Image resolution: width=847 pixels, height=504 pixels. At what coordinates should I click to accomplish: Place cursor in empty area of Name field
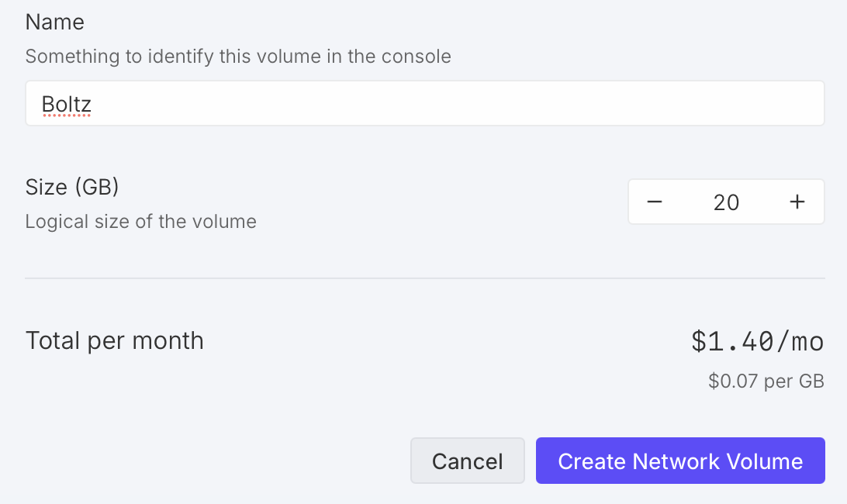(465, 103)
